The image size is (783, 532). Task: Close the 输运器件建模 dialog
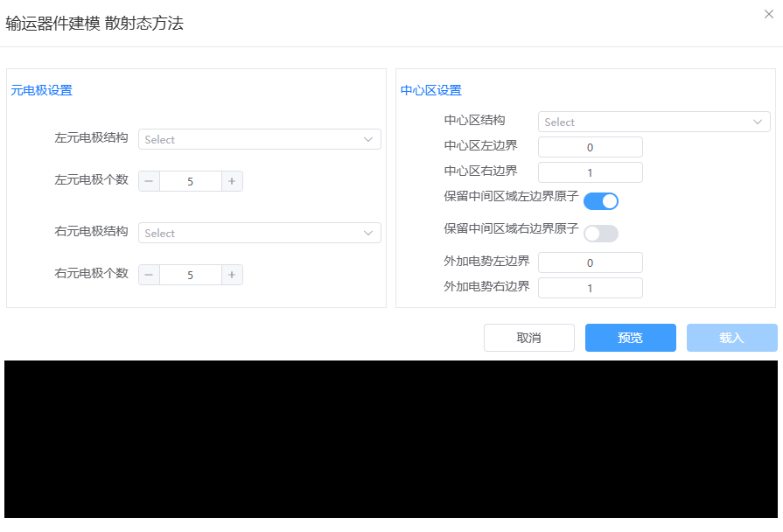coord(769,14)
